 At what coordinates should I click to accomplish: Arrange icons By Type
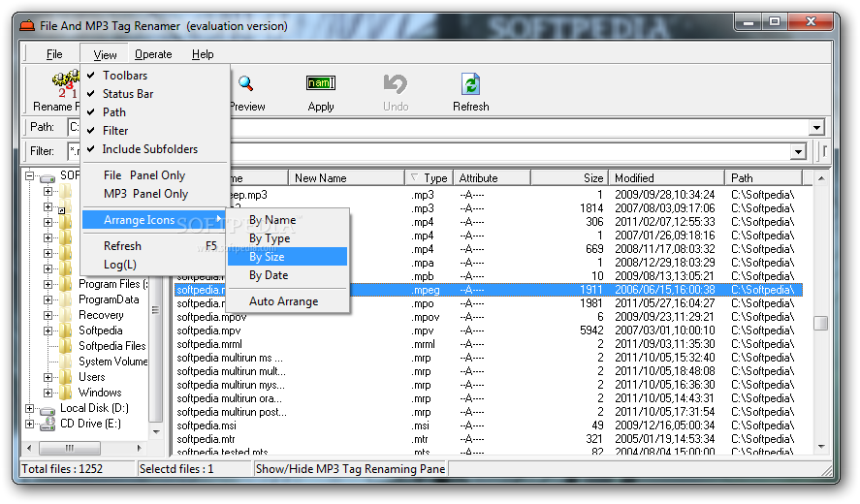pyautogui.click(x=287, y=238)
